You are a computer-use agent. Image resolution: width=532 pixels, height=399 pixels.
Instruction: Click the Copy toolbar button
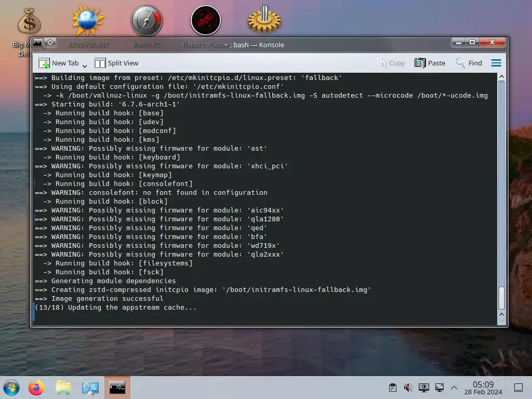point(391,63)
